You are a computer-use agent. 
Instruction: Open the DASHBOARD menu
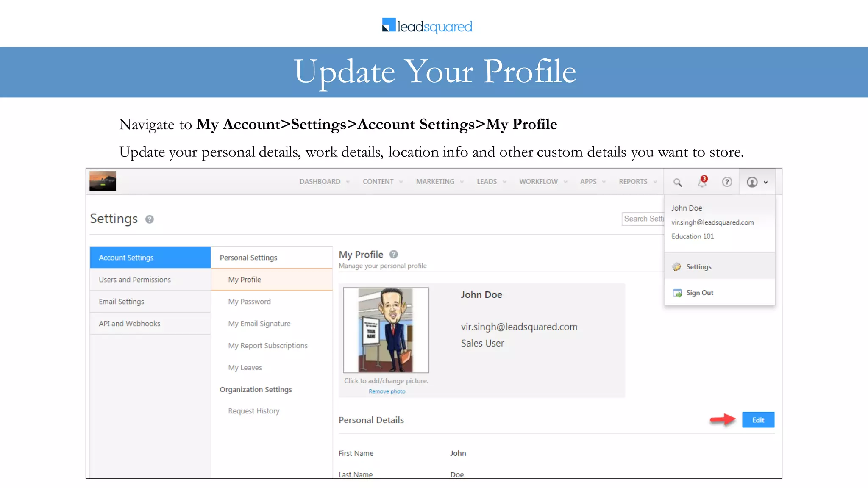pos(320,181)
